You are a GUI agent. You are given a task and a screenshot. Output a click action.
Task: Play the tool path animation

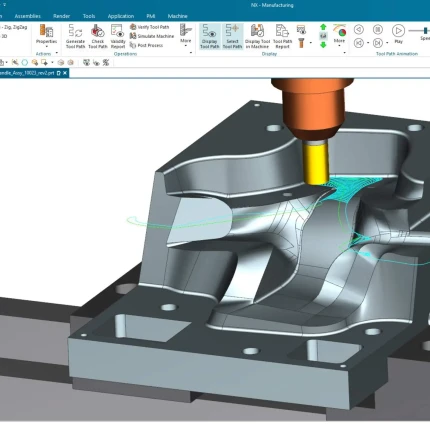click(x=398, y=34)
